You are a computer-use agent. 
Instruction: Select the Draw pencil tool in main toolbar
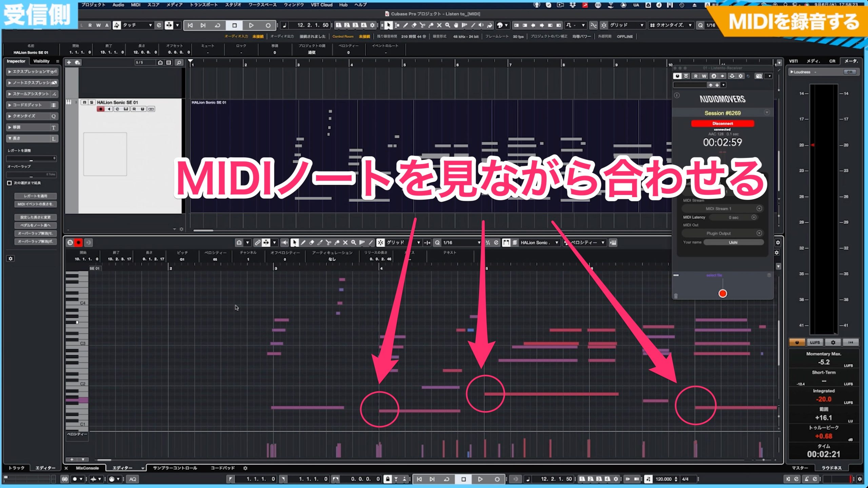[x=406, y=25]
